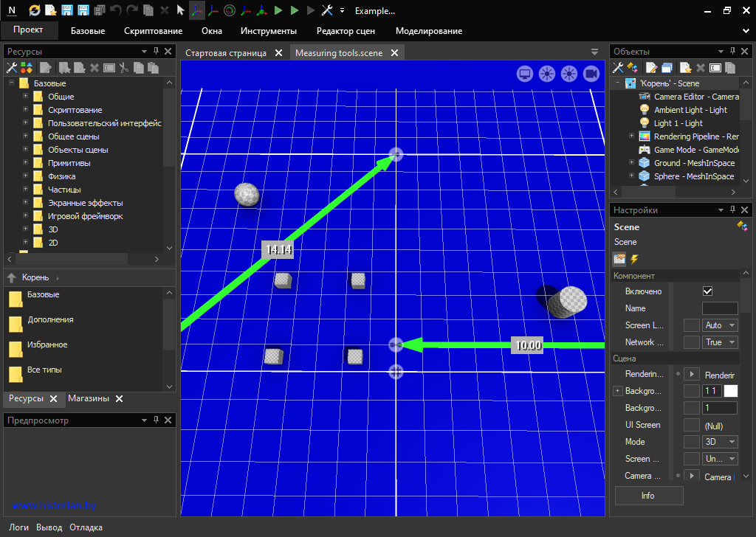The height and width of the screenshot is (537, 756).
Task: Expand the Ground - MeshInSpace node
Action: (631, 163)
